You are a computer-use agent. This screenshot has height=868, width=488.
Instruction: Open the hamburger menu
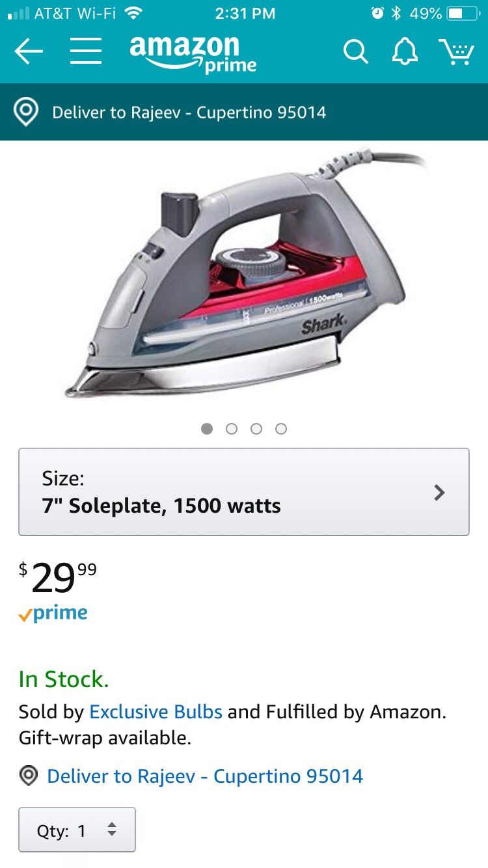click(86, 51)
